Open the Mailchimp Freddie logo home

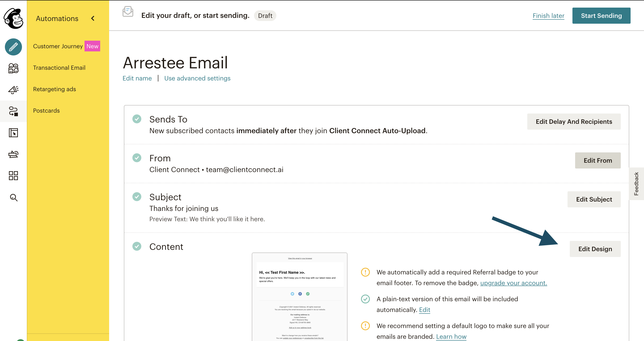[x=13, y=18]
